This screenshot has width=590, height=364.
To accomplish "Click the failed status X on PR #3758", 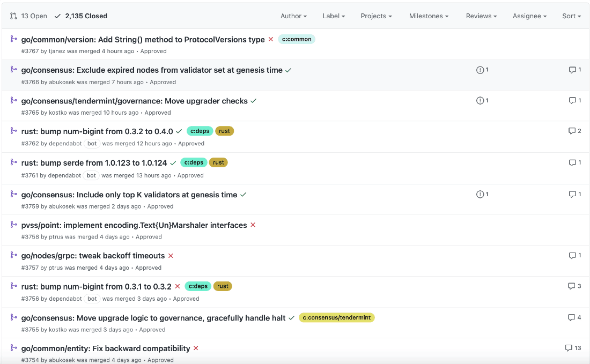I will 253,225.
